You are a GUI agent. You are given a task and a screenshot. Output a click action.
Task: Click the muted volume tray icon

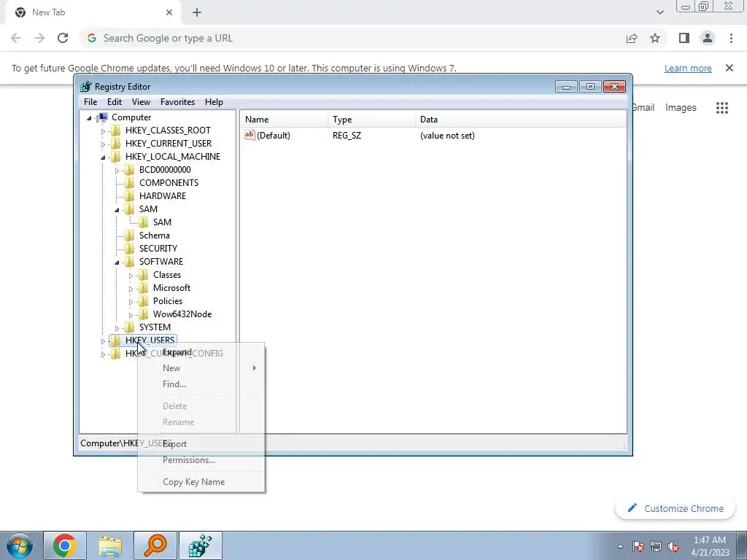click(673, 547)
